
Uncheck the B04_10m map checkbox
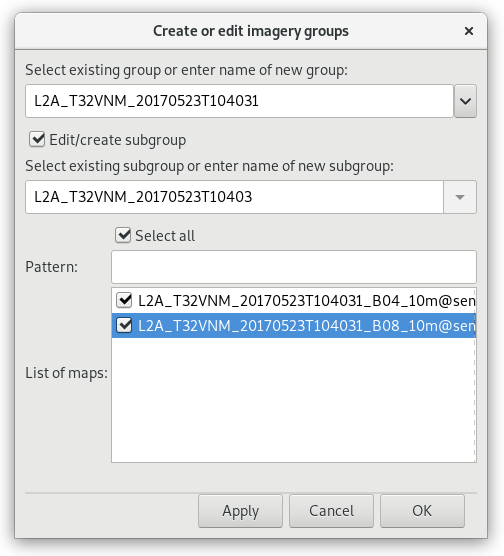124,300
